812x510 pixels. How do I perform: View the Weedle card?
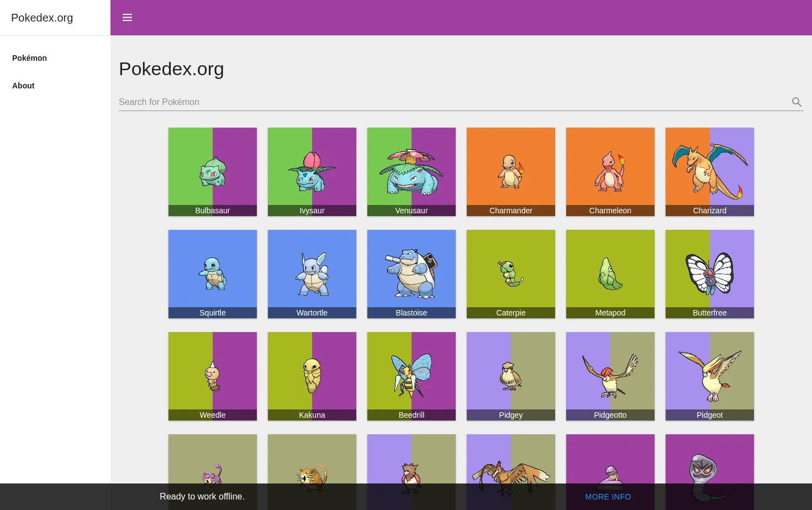click(213, 376)
